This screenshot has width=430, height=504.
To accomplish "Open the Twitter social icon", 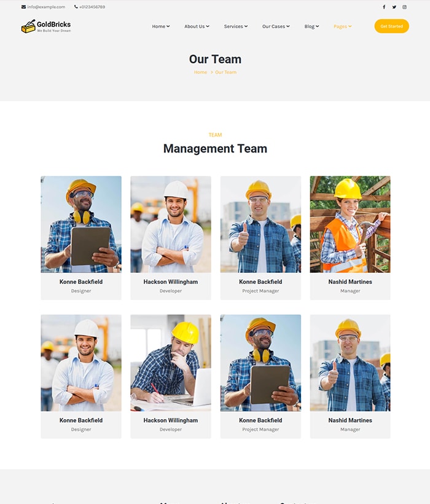I will pos(394,7).
